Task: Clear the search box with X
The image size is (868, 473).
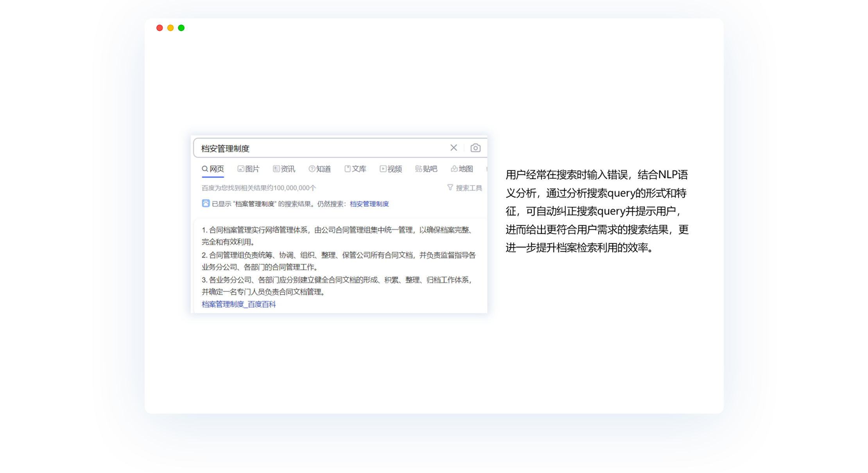Action: (x=454, y=148)
